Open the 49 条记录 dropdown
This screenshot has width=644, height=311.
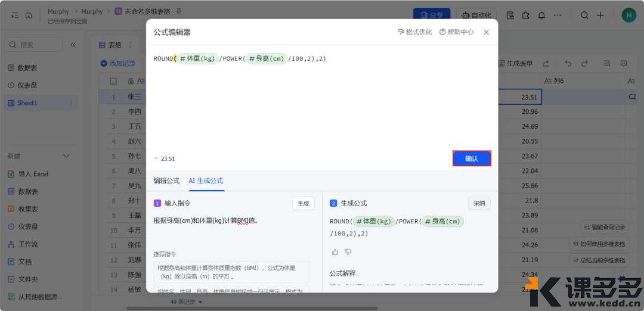tap(187, 303)
